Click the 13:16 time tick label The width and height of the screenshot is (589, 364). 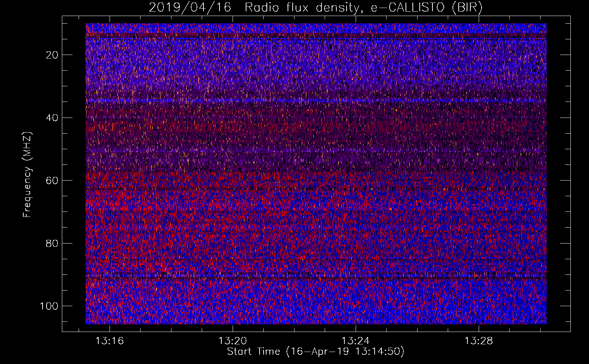(x=110, y=341)
